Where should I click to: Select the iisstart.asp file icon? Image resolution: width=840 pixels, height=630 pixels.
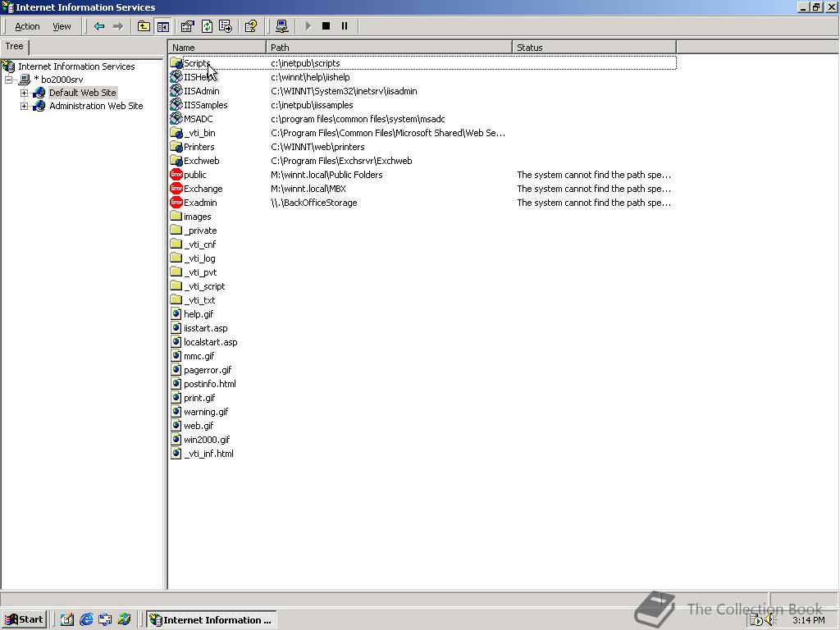pyautogui.click(x=176, y=328)
